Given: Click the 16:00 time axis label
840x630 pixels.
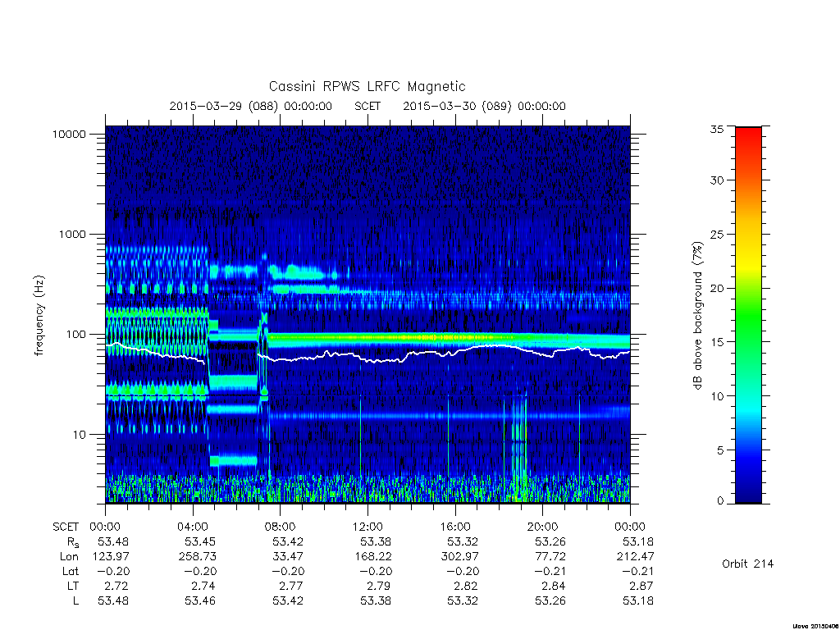Looking at the screenshot, I should click(x=454, y=527).
